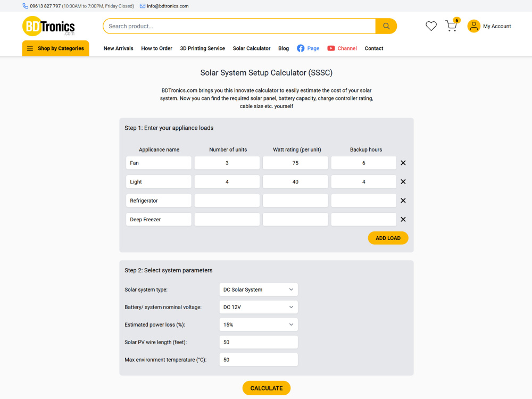This screenshot has height=399, width=532.
Task: Click the email envelope icon
Action: 143,6
